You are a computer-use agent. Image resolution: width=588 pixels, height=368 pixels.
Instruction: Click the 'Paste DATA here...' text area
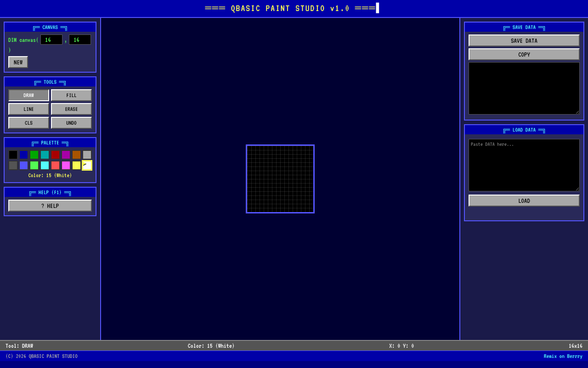[524, 165]
